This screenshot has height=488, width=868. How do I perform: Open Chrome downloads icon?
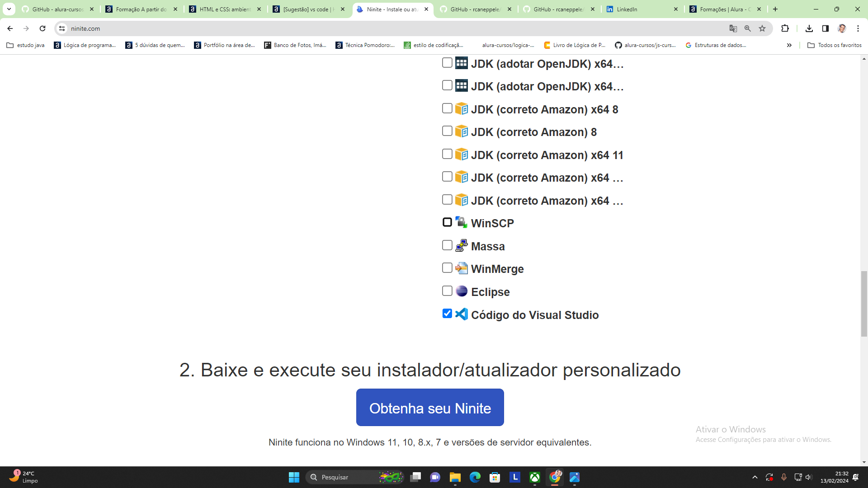point(809,28)
